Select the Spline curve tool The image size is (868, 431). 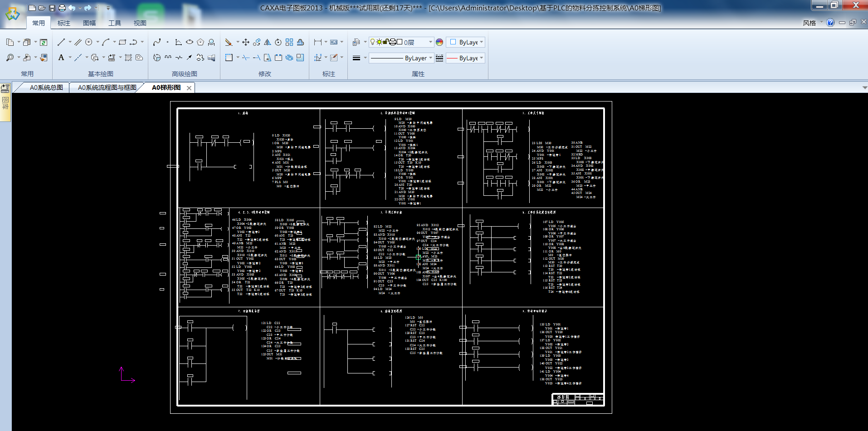pos(157,42)
